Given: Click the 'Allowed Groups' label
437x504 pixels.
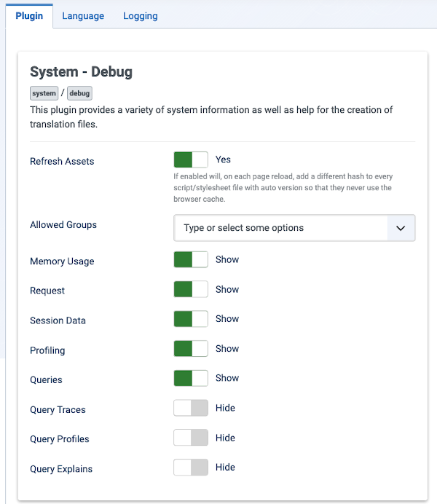Looking at the screenshot, I should point(63,224).
